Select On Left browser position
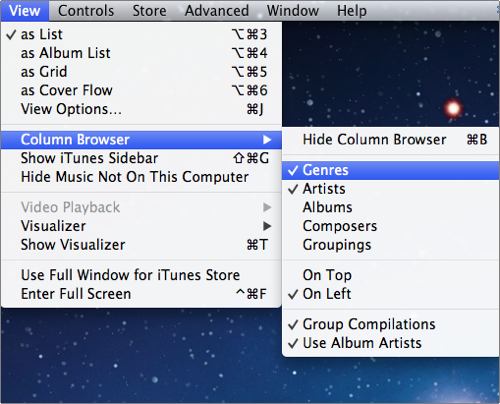Image resolution: width=500 pixels, height=404 pixels. 390,294
